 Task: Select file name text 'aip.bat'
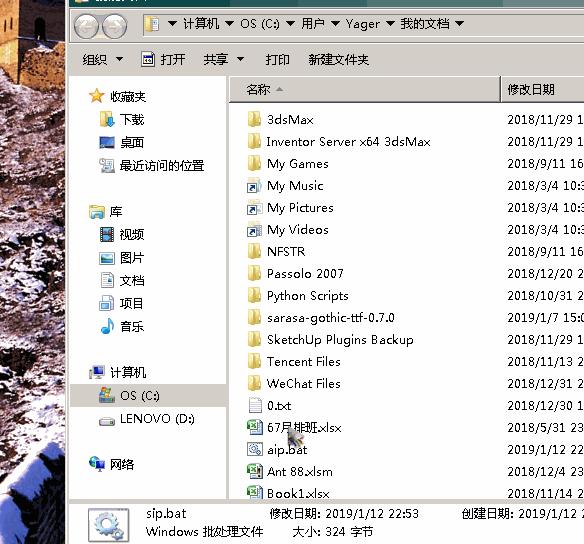(x=287, y=450)
